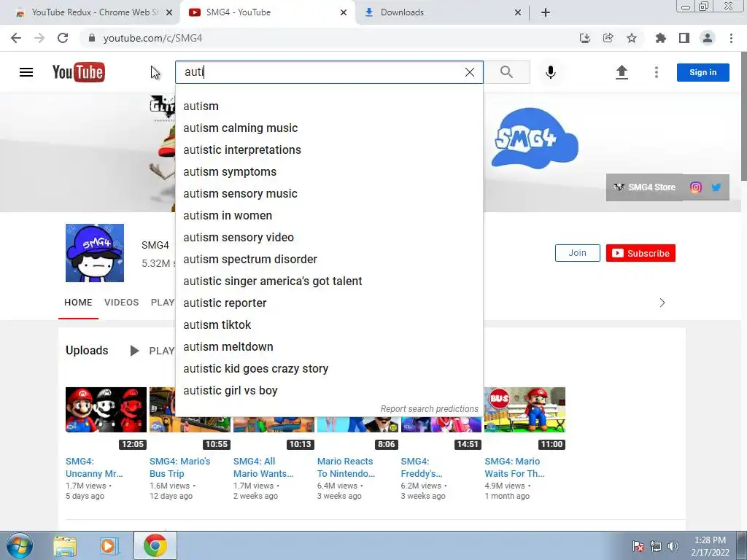Subscribe to the SMG4 channel
The height and width of the screenshot is (560, 747).
pos(640,253)
